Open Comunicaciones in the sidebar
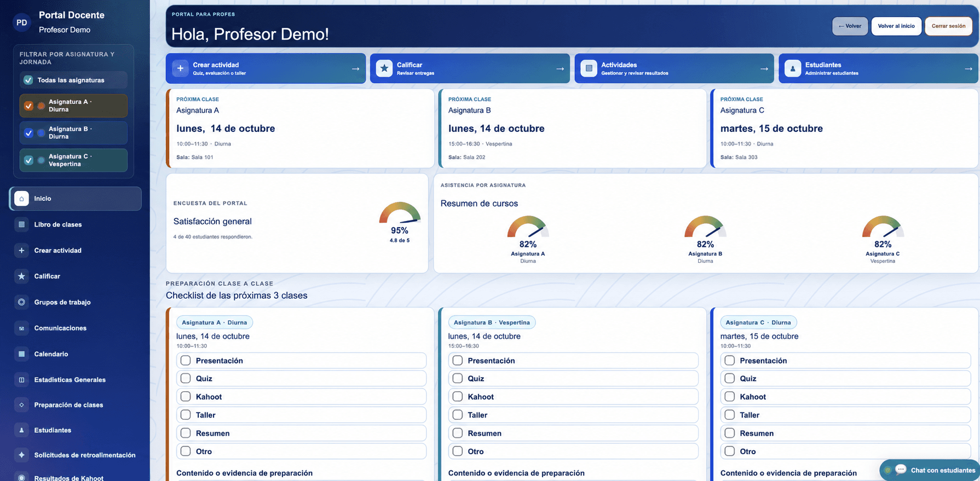980x481 pixels. [75, 328]
